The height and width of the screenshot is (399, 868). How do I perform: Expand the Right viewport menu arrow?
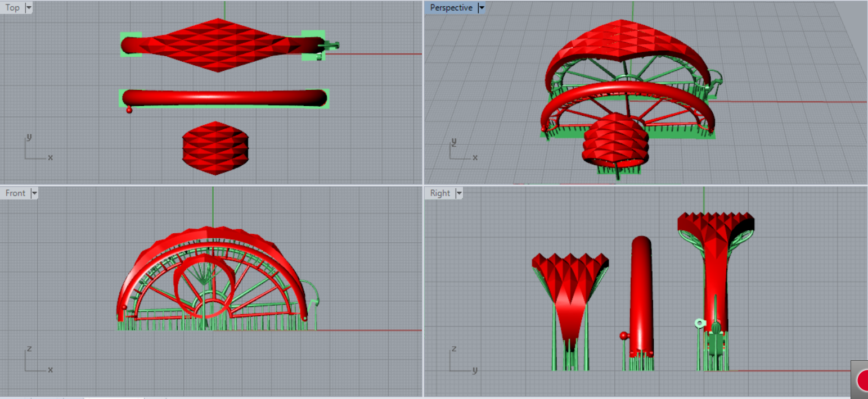459,193
